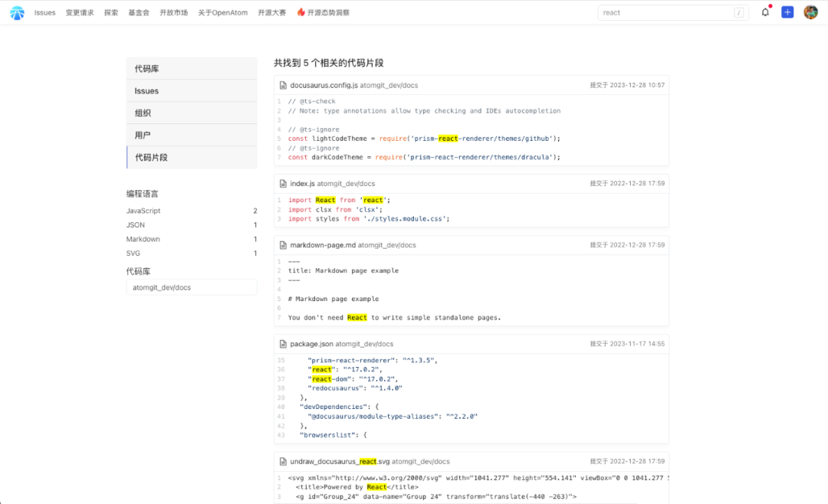Open undraw_docusaurus_react.svg file link
The height and width of the screenshot is (504, 828).
pos(340,461)
